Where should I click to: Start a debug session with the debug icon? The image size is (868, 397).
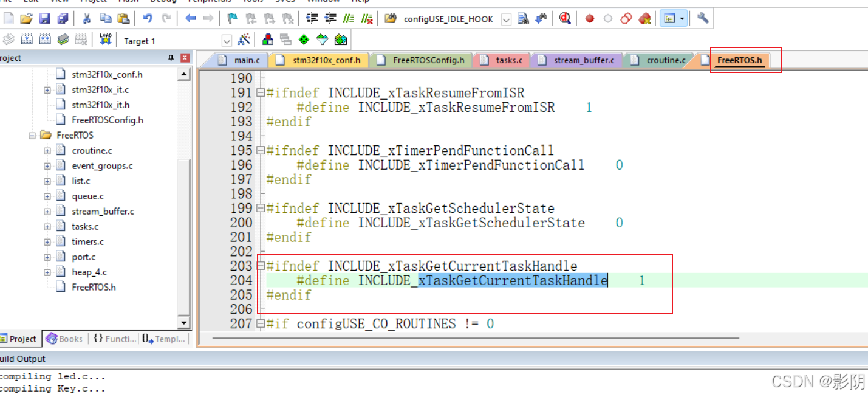coord(564,18)
